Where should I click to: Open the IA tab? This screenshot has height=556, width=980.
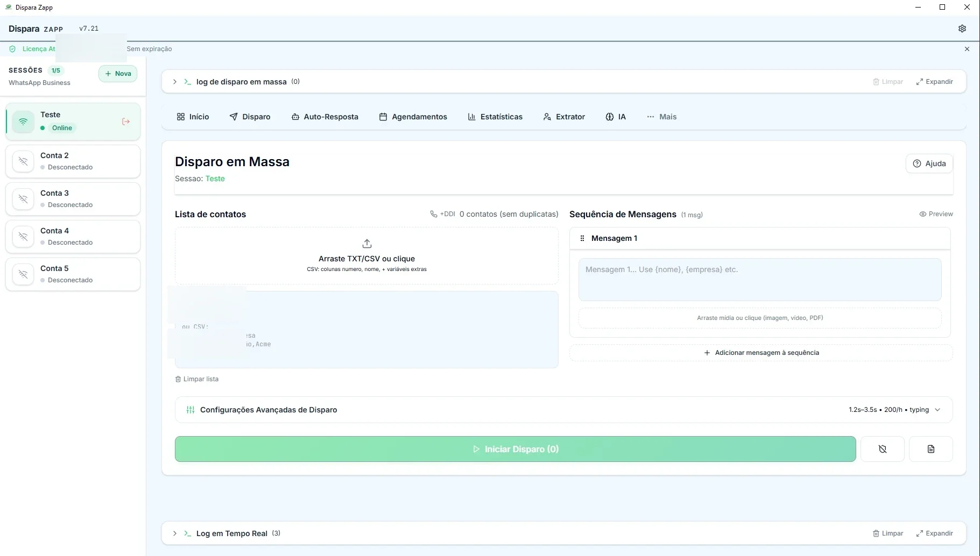click(616, 117)
